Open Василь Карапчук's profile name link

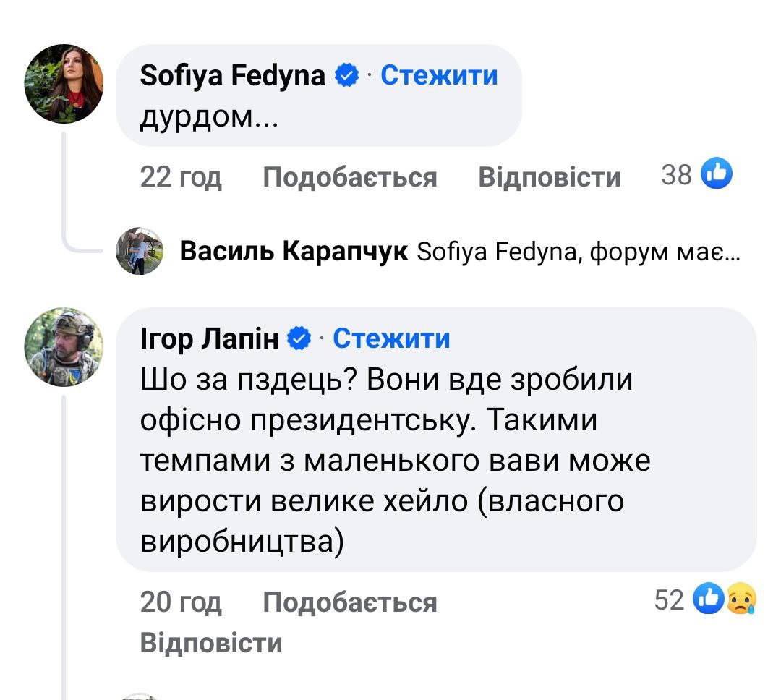(x=294, y=252)
